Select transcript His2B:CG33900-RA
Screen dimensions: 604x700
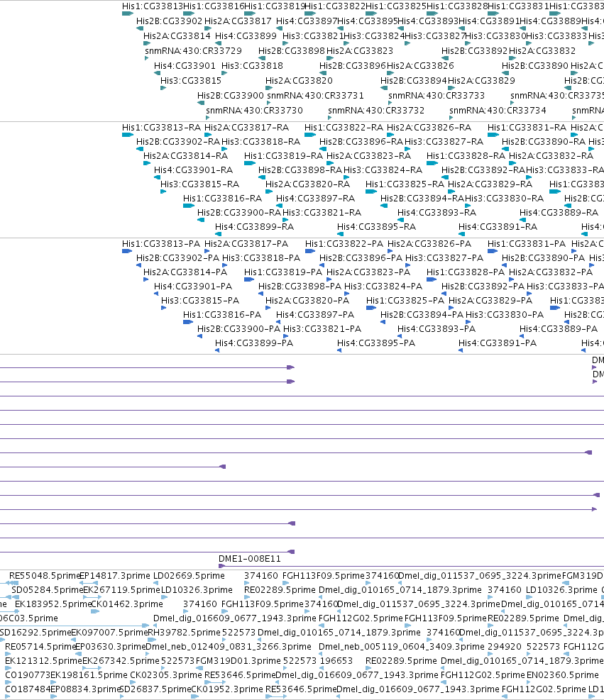[239, 213]
